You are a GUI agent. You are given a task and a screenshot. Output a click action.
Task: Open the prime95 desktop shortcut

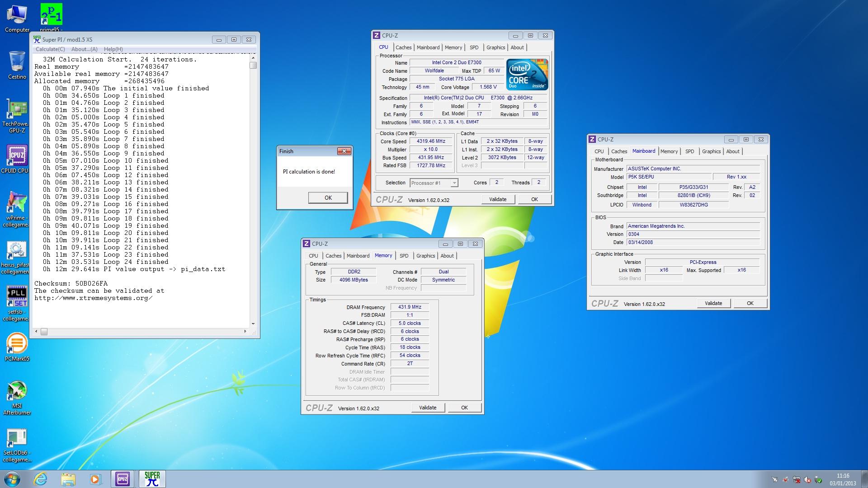pyautogui.click(x=51, y=17)
